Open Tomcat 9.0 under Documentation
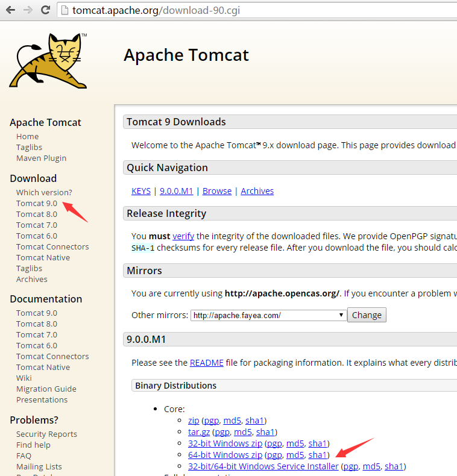 click(37, 313)
